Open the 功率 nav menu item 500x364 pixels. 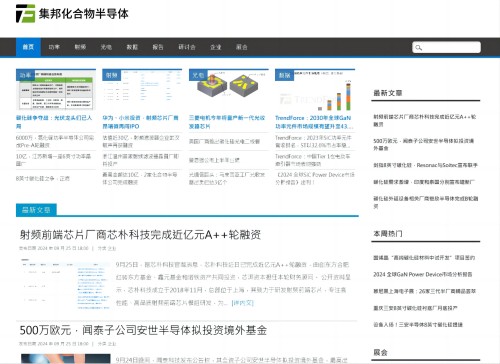[54, 47]
